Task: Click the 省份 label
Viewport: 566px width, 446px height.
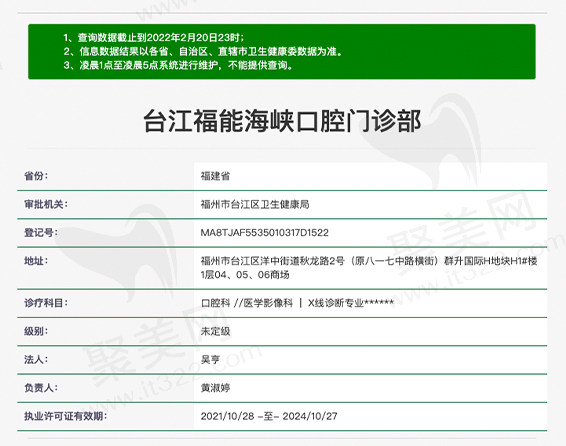Action: (x=36, y=176)
